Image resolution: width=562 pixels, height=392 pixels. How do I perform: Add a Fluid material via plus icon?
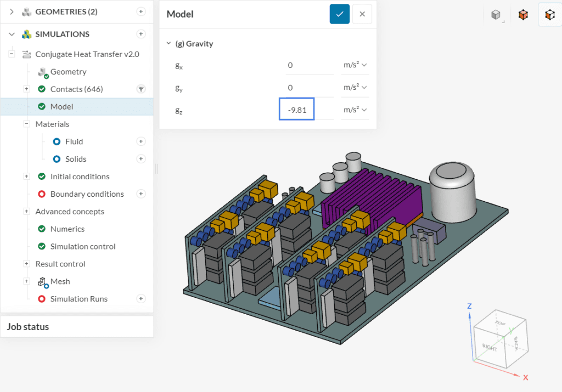141,141
